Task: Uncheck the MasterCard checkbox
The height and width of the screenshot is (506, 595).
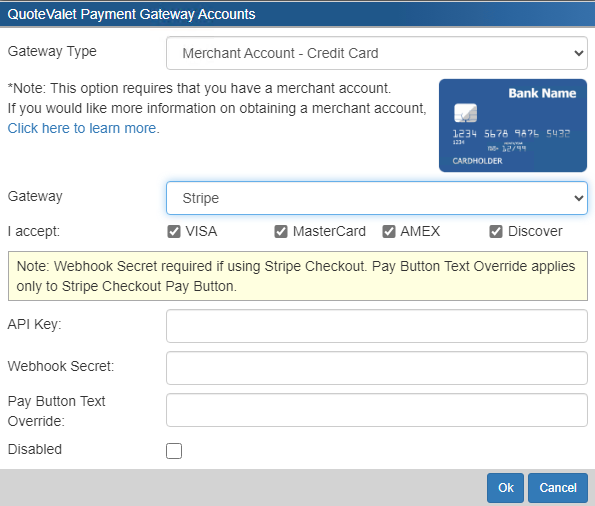Action: click(x=281, y=231)
